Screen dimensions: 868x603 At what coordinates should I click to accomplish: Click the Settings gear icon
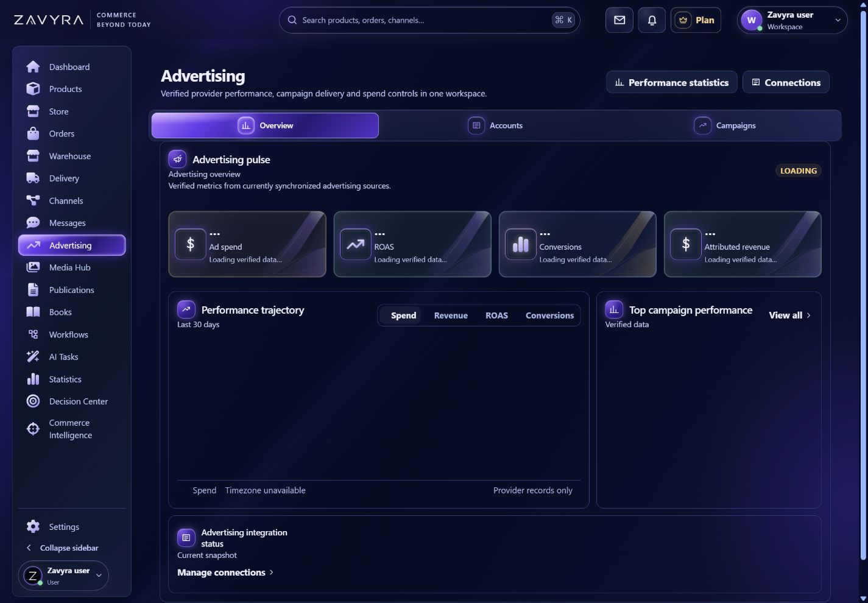tap(34, 527)
